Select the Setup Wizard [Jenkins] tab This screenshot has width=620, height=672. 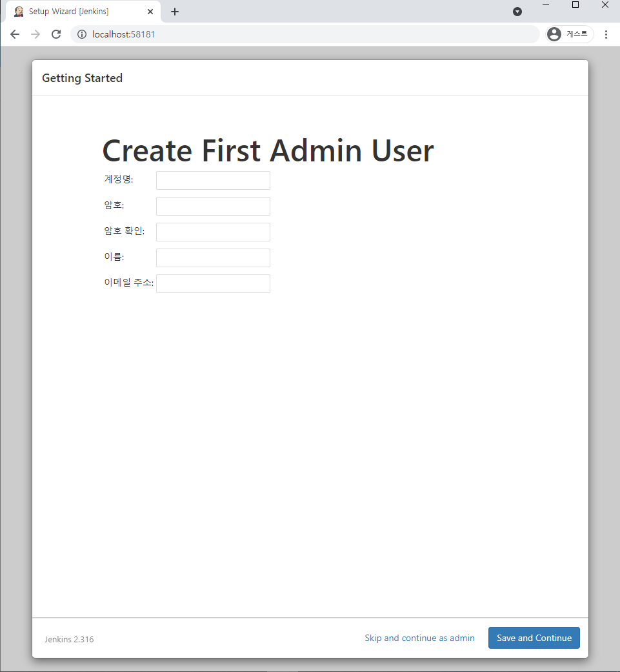[x=83, y=12]
